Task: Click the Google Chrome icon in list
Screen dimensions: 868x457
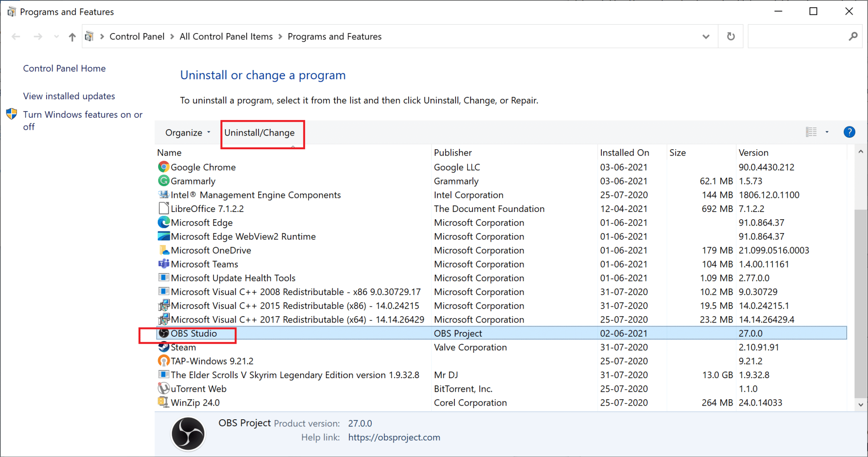Action: point(164,167)
